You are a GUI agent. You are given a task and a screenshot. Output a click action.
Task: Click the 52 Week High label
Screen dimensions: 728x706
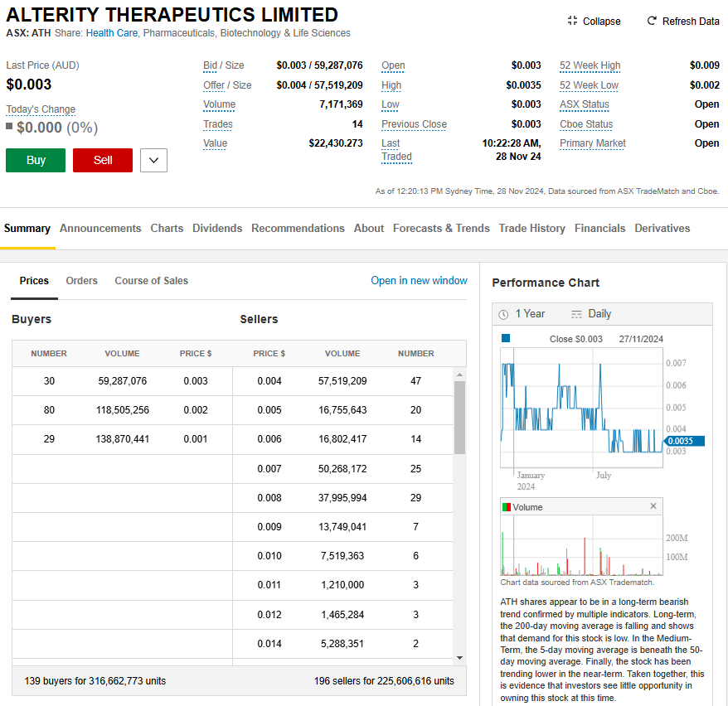[590, 65]
